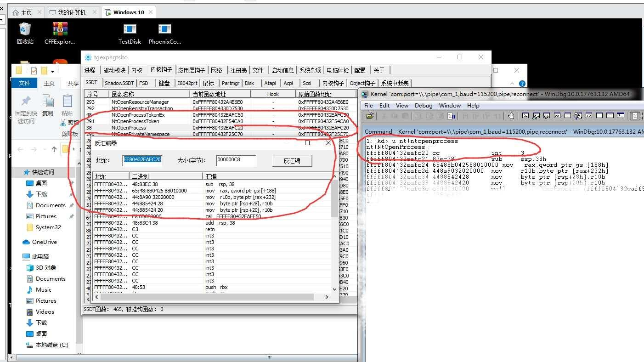Click the 地址 address input field
This screenshot has width=644, height=362.
tap(142, 160)
